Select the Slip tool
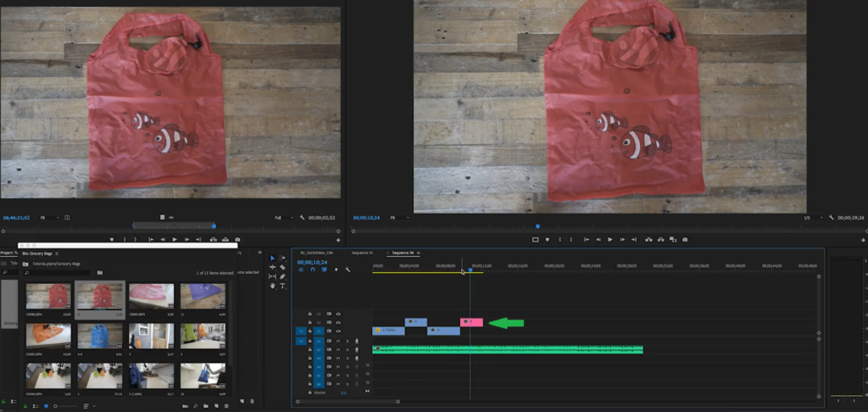 click(272, 276)
